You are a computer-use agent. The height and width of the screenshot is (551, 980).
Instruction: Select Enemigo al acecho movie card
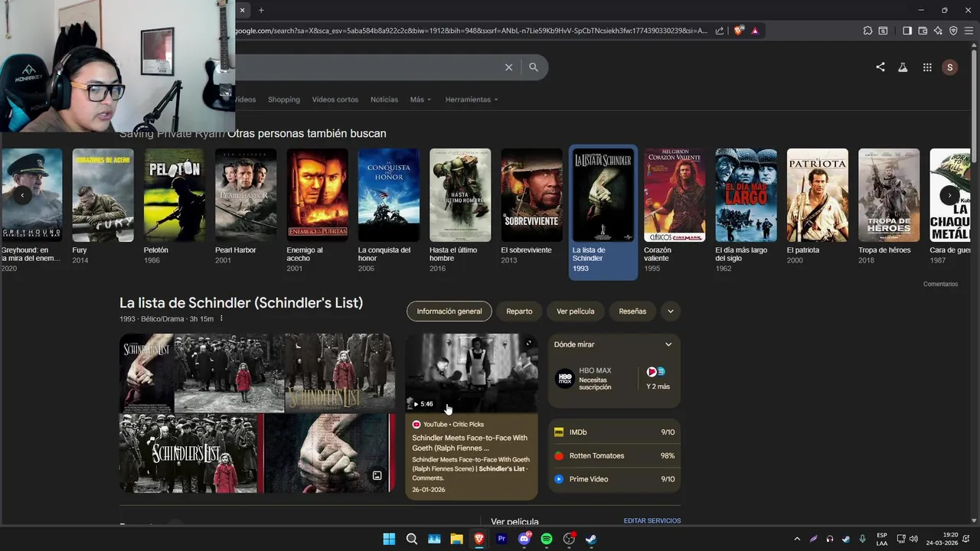click(317, 210)
